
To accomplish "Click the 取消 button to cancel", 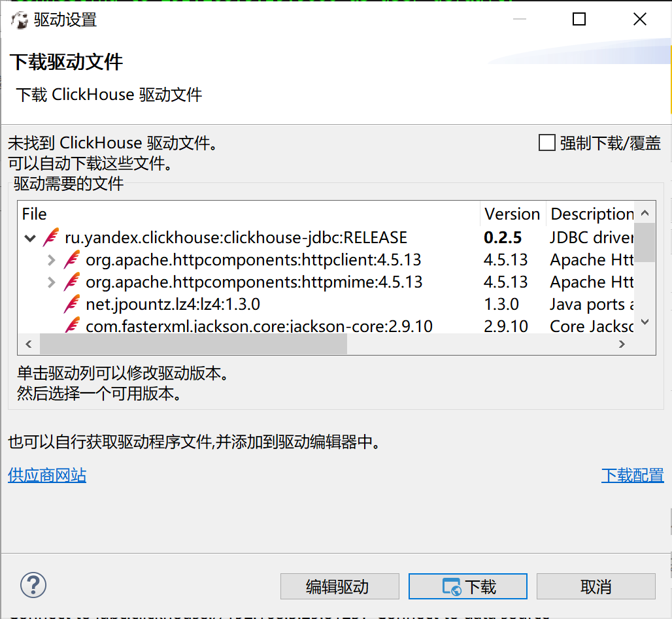I will [596, 586].
